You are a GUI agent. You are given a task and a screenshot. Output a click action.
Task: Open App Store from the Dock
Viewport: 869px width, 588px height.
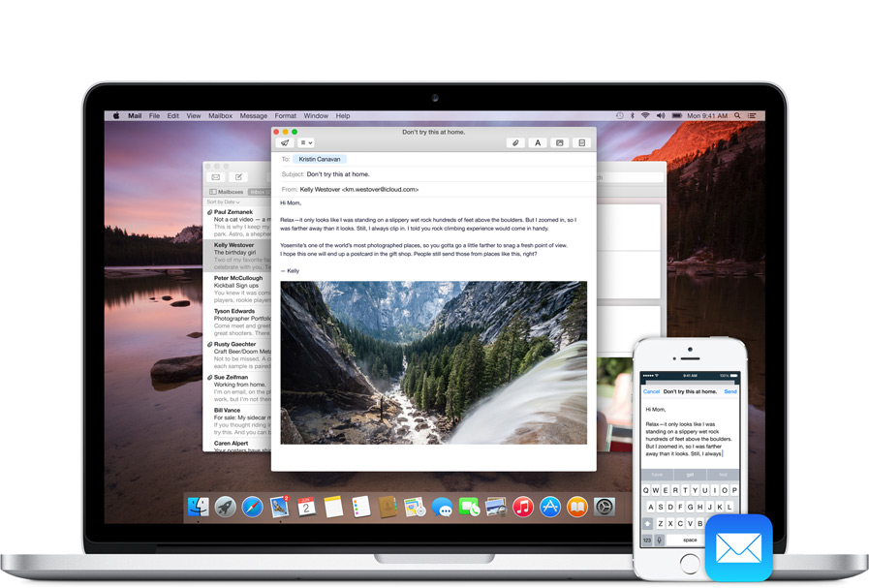[x=549, y=507]
